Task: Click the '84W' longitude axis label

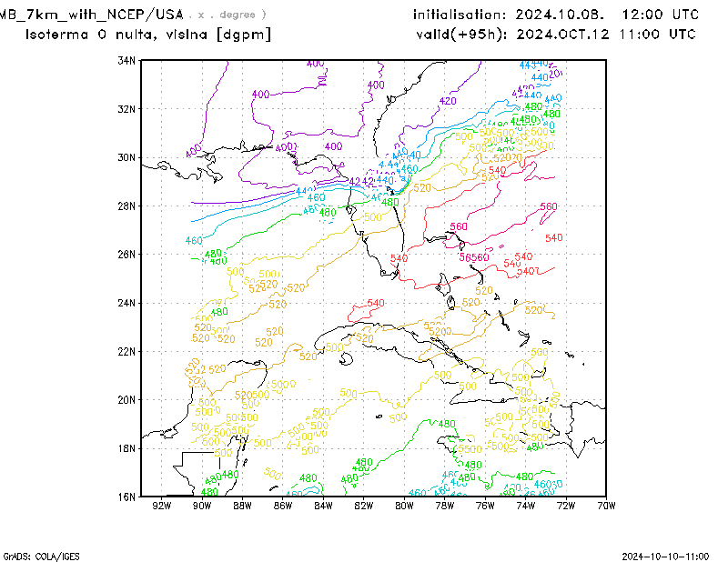Action: coord(323,506)
